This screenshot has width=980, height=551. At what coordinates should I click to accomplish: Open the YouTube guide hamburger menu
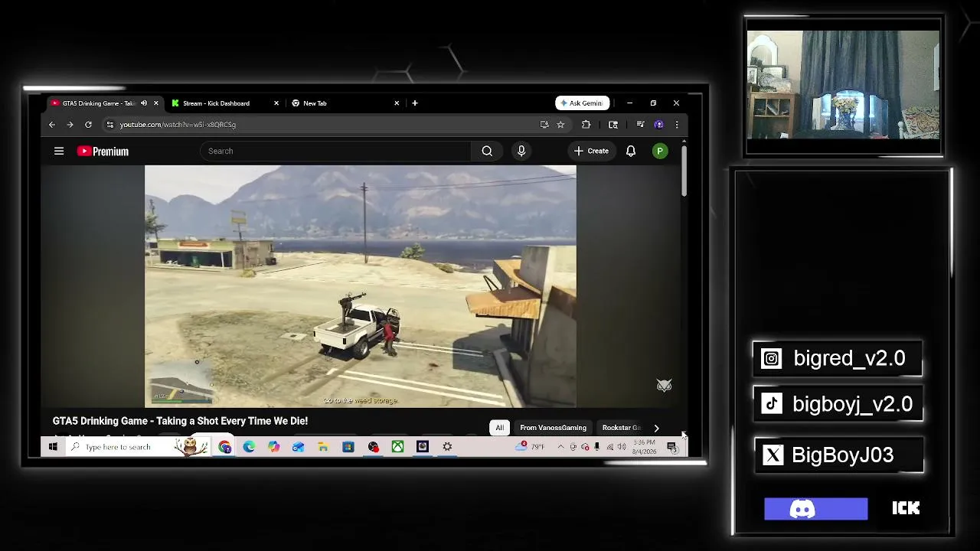[59, 152]
